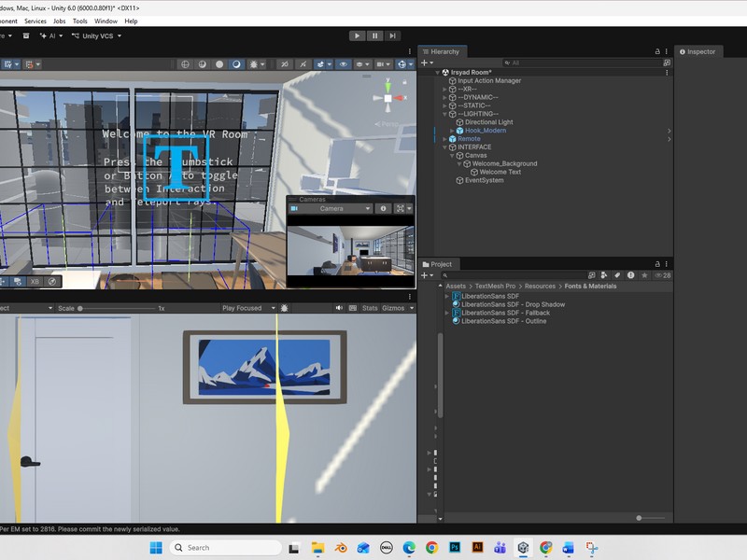747x560 pixels.
Task: Lock the Hierarchy panel with padlock icon
Action: 657,51
